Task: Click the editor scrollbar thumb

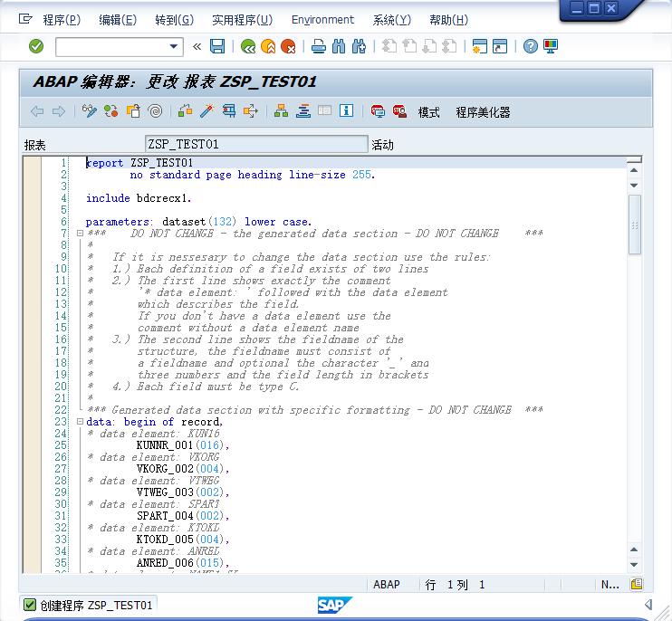Action: (635, 225)
